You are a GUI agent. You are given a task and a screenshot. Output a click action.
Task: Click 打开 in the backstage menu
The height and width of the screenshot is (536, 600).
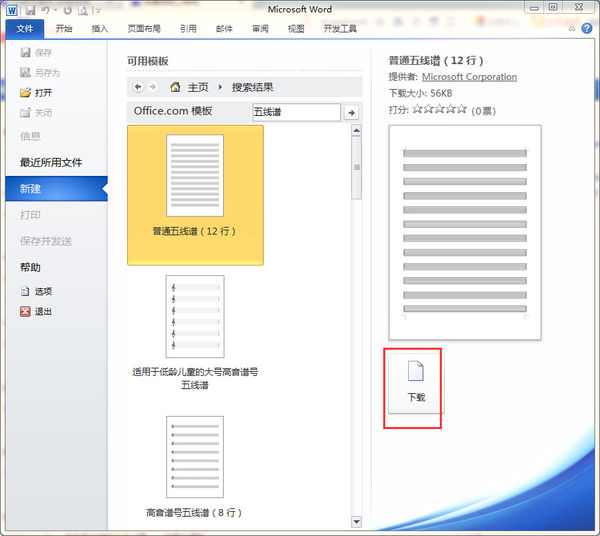pos(36,93)
